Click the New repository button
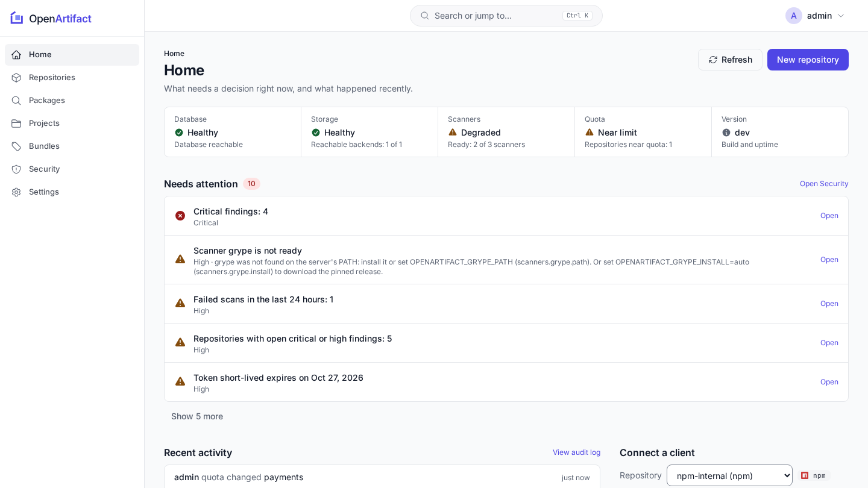 pos(808,60)
